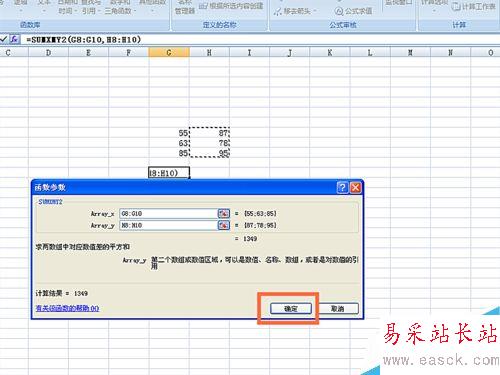Open the 名称管理器 button

(x=185, y=7)
